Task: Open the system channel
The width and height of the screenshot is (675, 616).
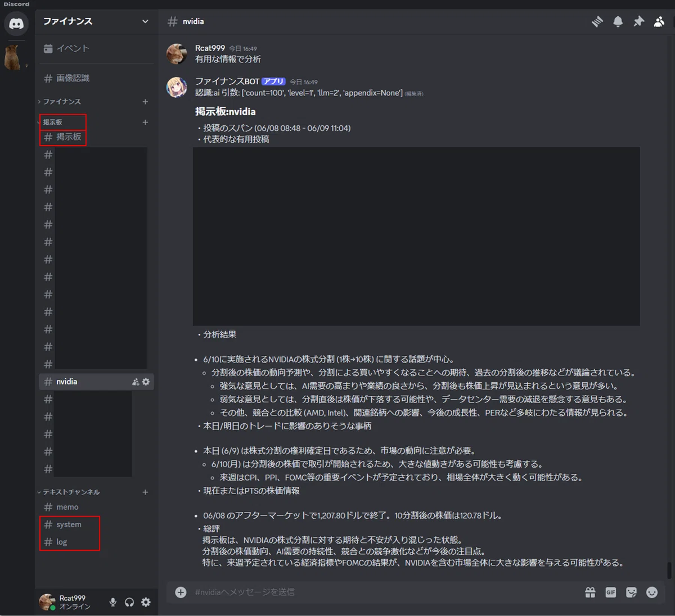Action: pyautogui.click(x=96, y=524)
